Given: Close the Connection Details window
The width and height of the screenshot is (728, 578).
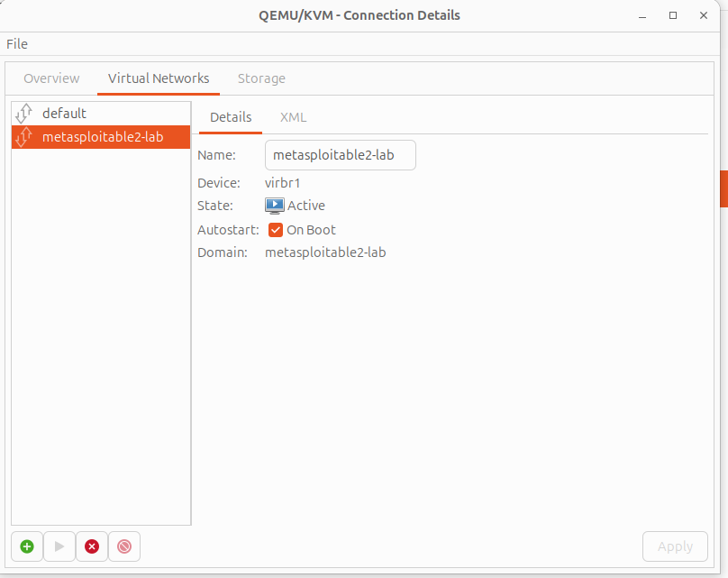Looking at the screenshot, I should pyautogui.click(x=704, y=16).
